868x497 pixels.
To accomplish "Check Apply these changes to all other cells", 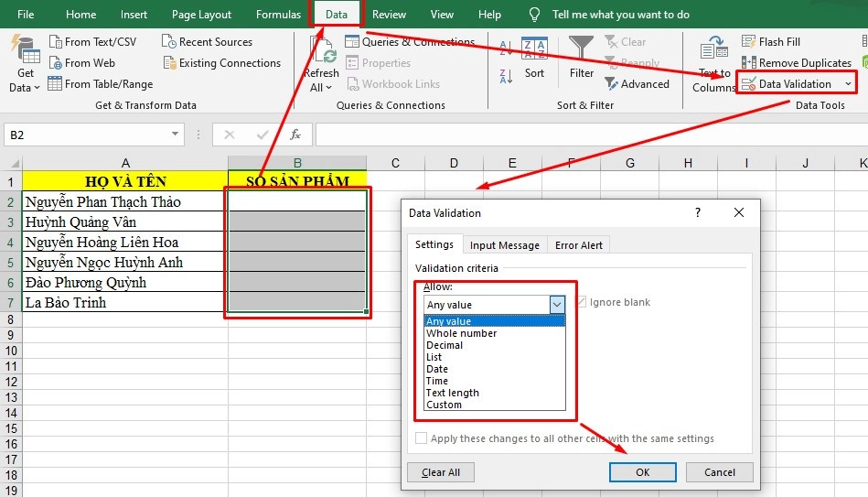I will click(422, 438).
